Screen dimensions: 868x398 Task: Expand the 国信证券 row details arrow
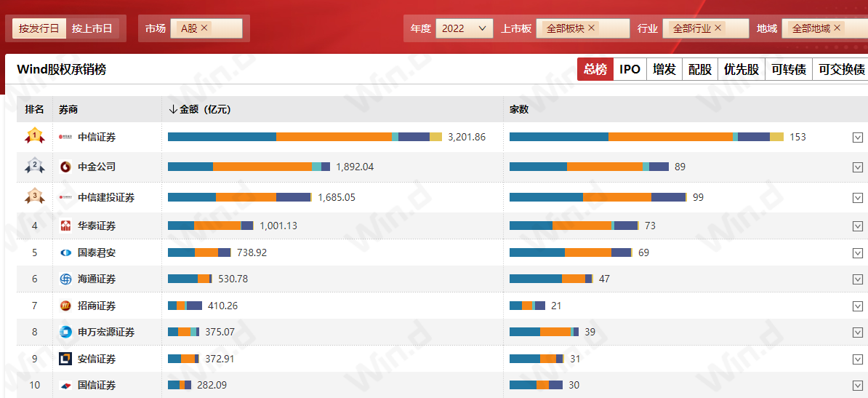tap(858, 385)
